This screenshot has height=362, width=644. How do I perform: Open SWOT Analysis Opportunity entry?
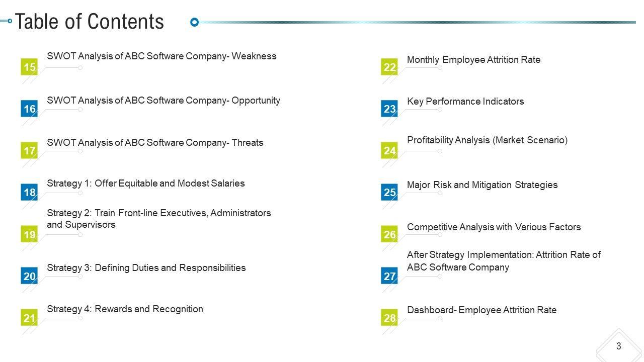click(x=164, y=100)
